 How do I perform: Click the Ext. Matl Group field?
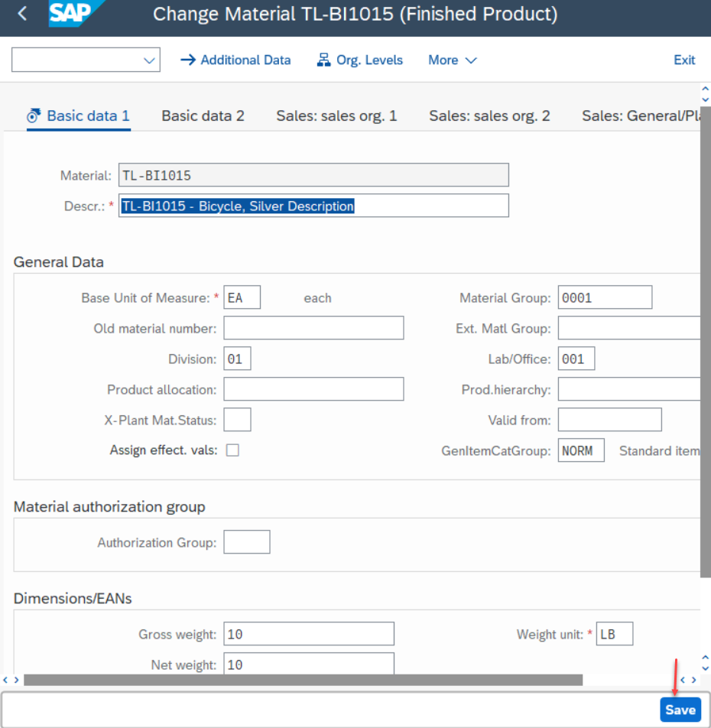click(x=629, y=328)
